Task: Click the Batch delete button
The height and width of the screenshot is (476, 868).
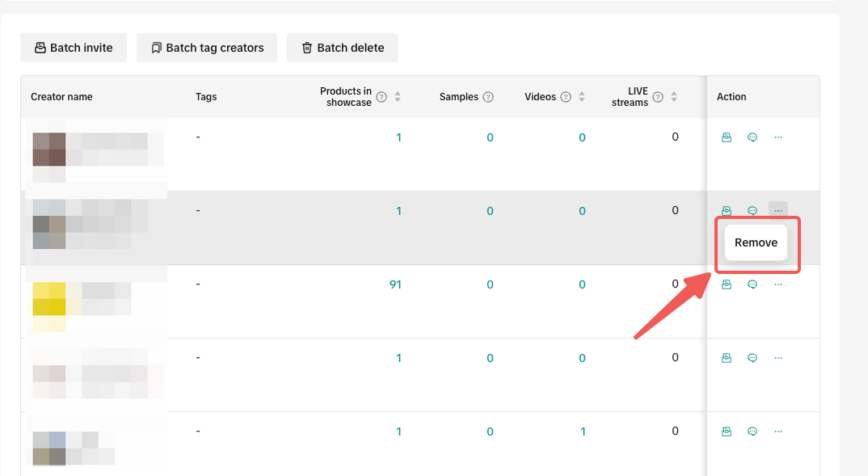Action: [x=342, y=48]
